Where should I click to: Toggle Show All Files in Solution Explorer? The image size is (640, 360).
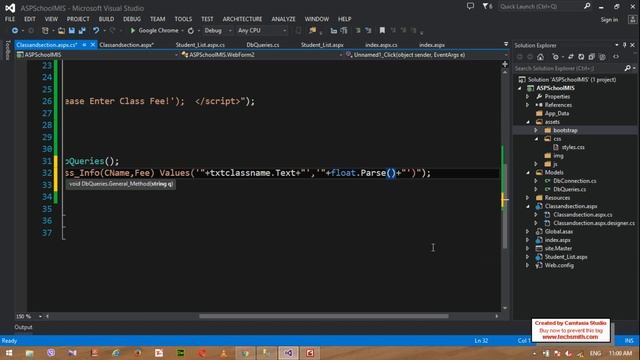pyautogui.click(x=602, y=57)
